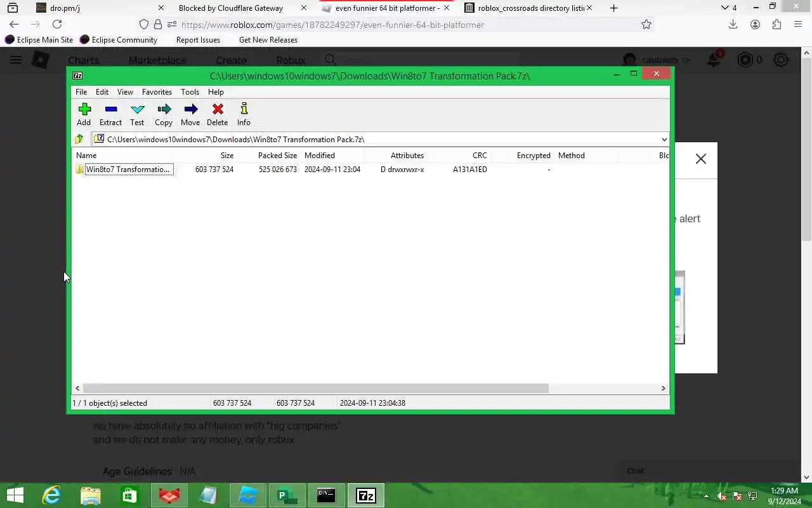Expand the 7-Zip address path dropdown

pyautogui.click(x=664, y=139)
